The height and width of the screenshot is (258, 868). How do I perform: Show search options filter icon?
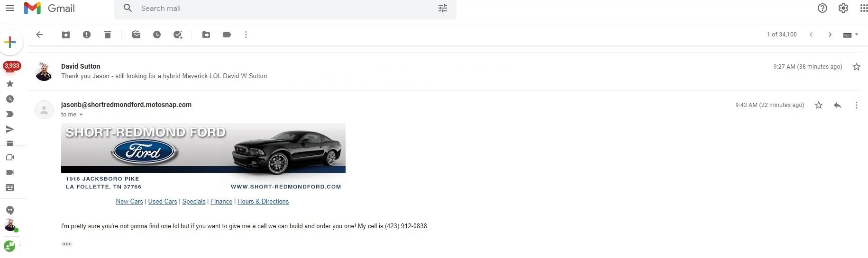point(443,8)
